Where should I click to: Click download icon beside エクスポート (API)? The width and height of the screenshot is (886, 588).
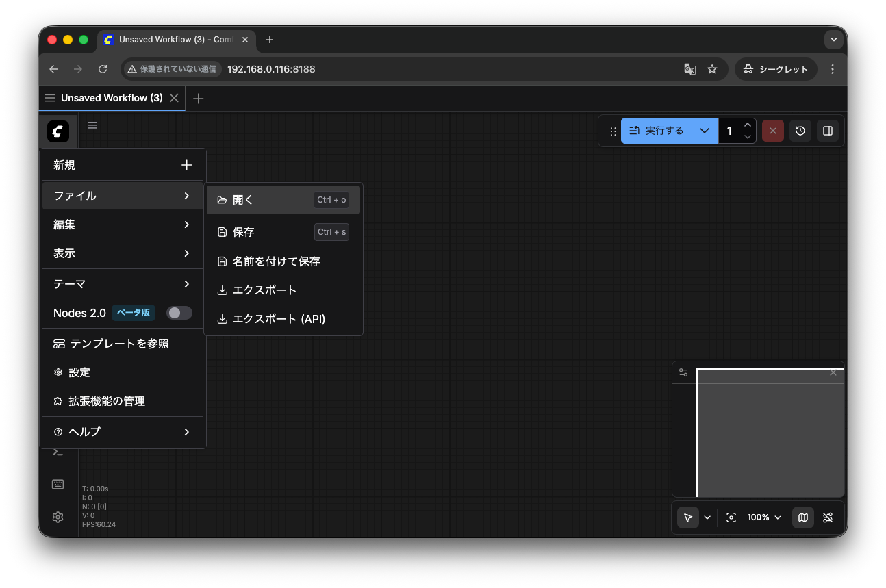(222, 319)
